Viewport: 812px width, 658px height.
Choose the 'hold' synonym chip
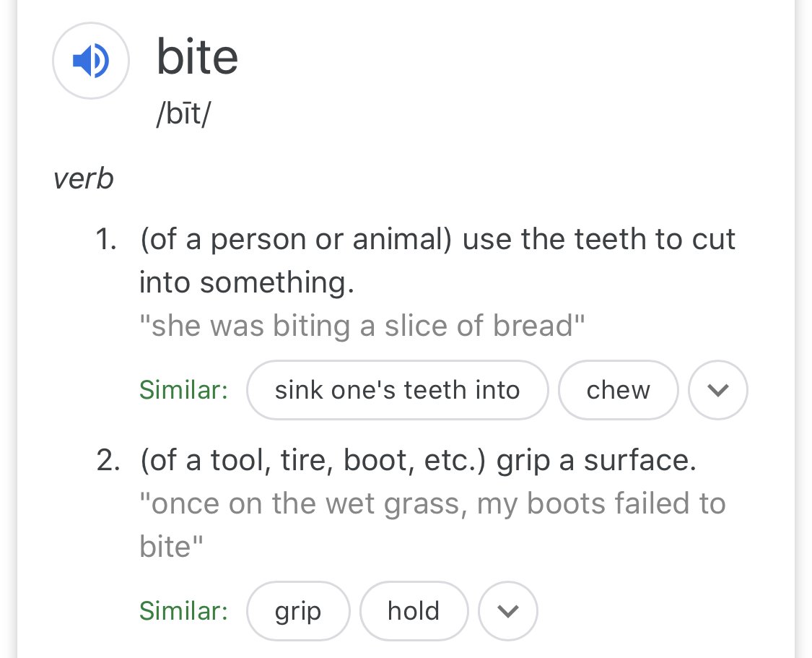[x=414, y=611]
